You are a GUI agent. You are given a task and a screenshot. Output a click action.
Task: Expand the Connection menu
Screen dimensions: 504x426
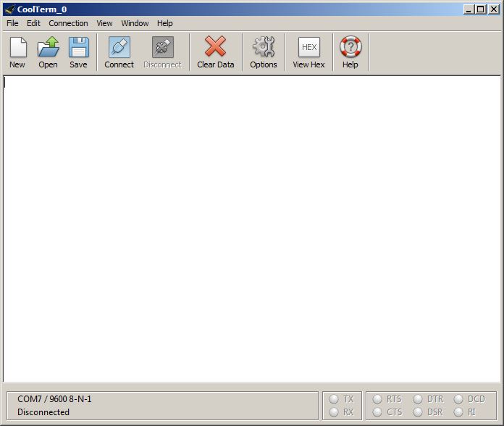tap(68, 23)
